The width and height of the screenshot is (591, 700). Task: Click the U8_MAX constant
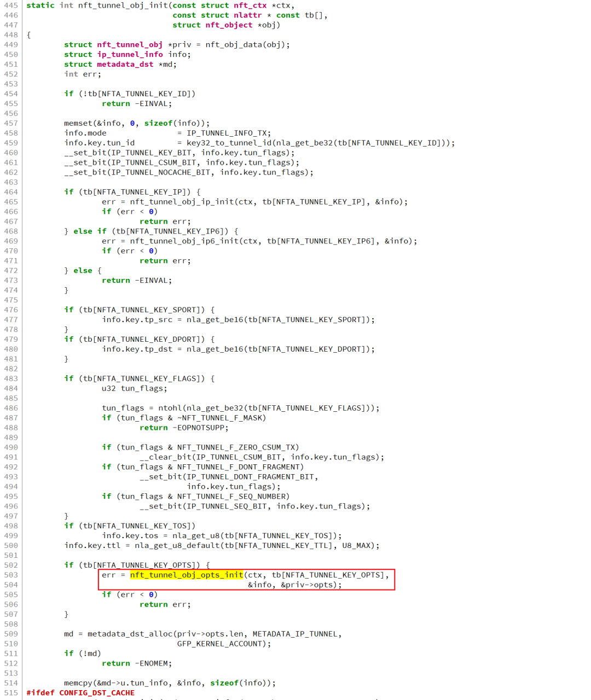357,545
